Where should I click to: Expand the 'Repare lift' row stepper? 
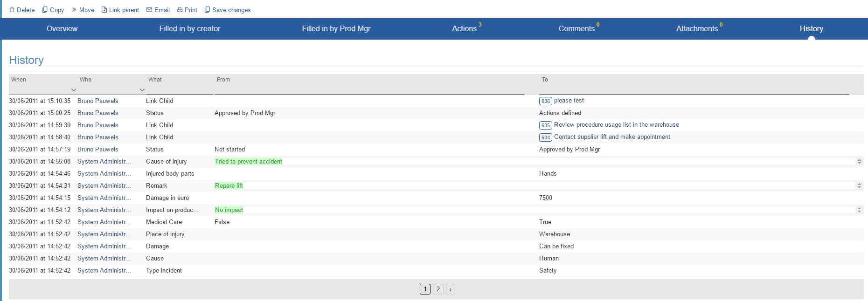pos(859,186)
